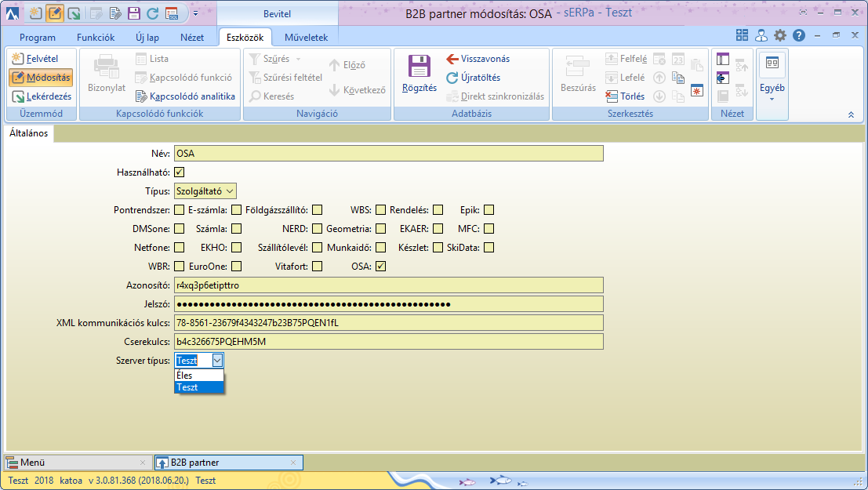Click the user profile icon

tap(761, 35)
